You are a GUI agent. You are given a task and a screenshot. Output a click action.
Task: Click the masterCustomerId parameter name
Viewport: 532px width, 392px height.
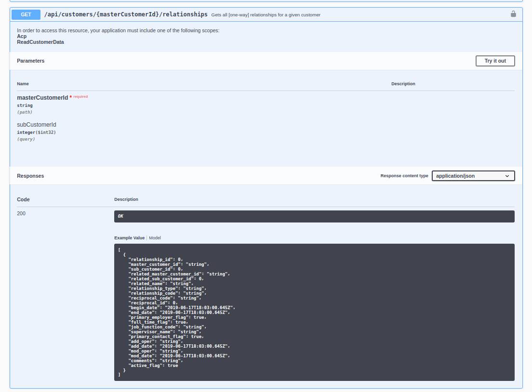click(x=42, y=98)
